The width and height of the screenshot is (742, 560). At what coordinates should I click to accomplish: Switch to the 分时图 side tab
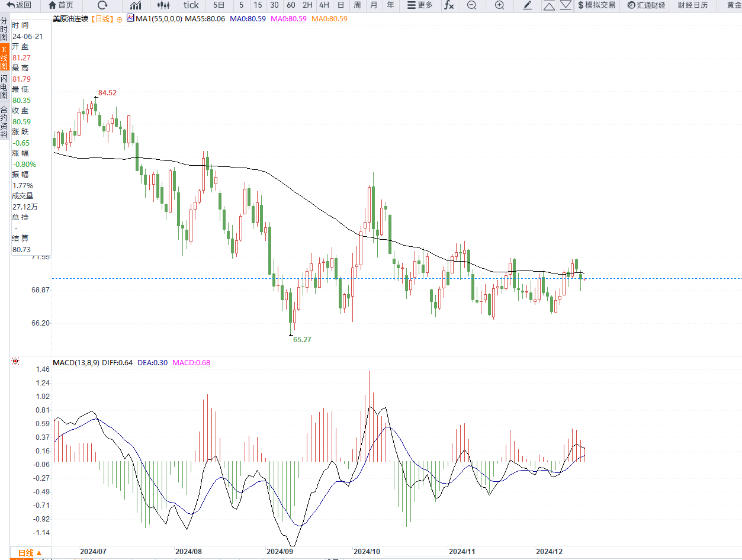(x=4, y=29)
